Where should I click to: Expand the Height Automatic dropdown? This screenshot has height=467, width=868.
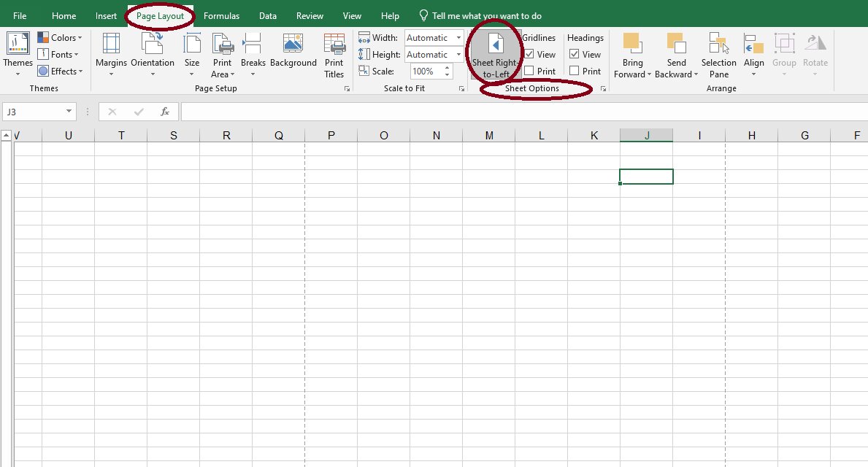pyautogui.click(x=458, y=55)
